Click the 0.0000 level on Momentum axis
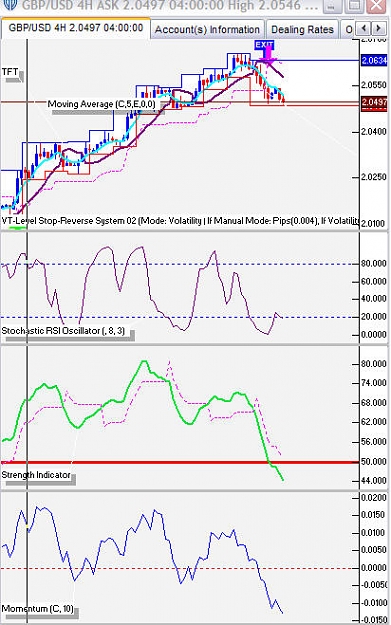391x625 pixels. pos(373,568)
